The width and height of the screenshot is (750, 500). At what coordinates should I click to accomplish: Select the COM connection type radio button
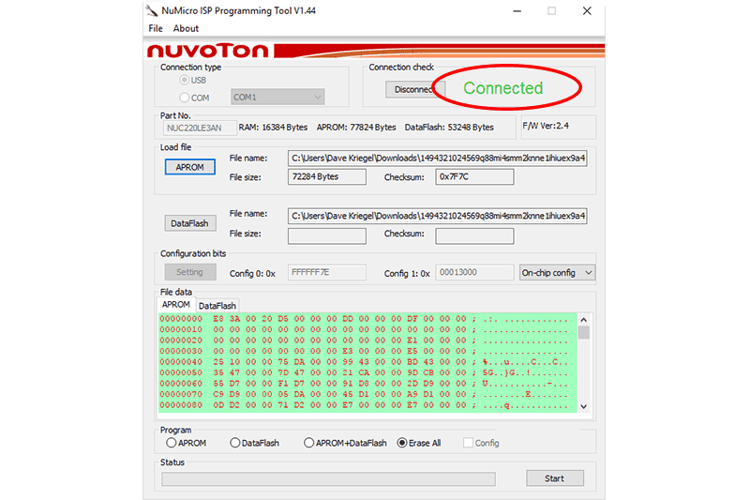[x=184, y=97]
